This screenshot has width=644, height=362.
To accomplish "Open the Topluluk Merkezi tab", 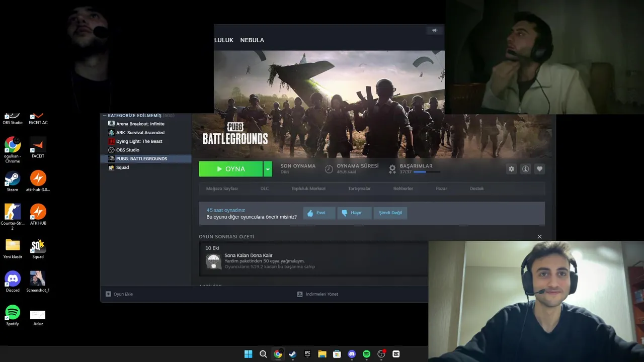I will (308, 189).
